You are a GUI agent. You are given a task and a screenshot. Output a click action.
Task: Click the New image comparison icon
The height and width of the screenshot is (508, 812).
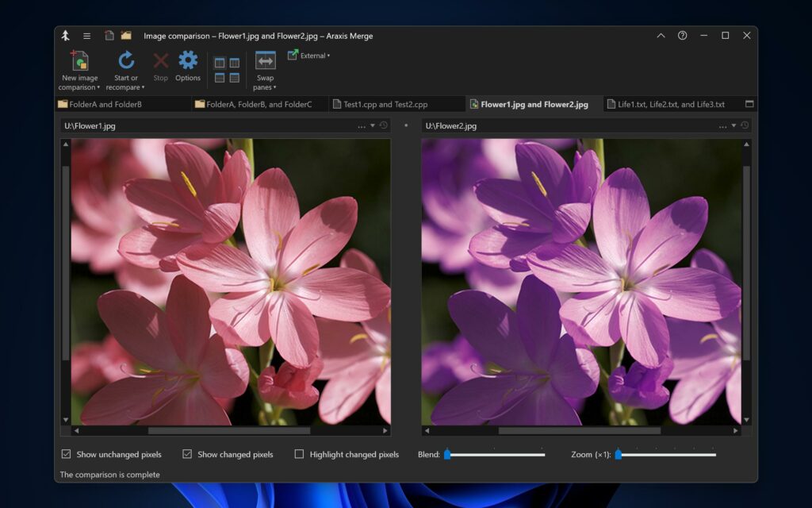tap(79, 60)
